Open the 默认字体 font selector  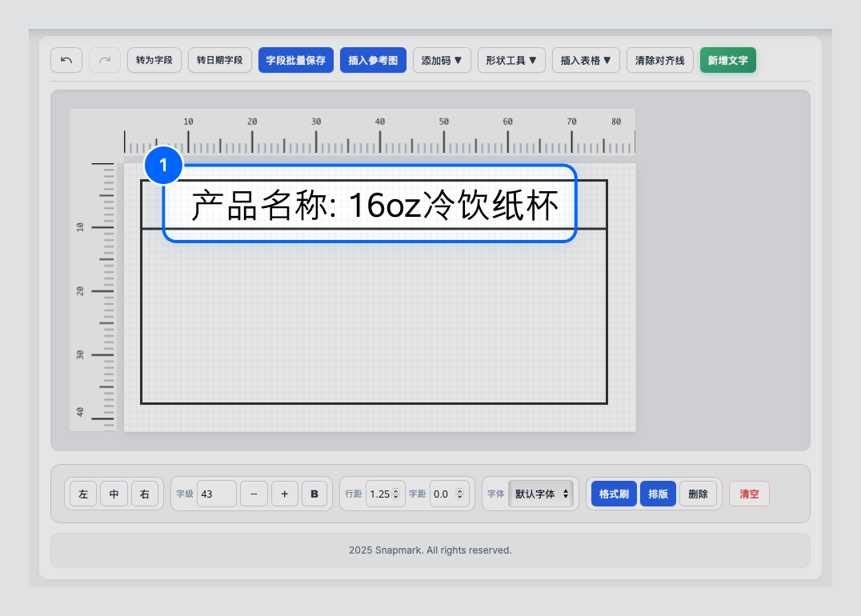[x=543, y=494]
